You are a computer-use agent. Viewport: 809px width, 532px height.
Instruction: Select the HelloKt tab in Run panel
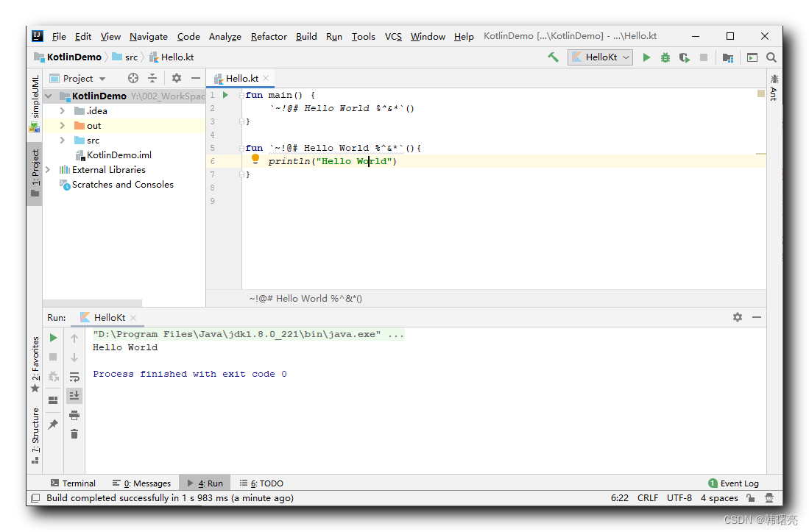point(109,318)
